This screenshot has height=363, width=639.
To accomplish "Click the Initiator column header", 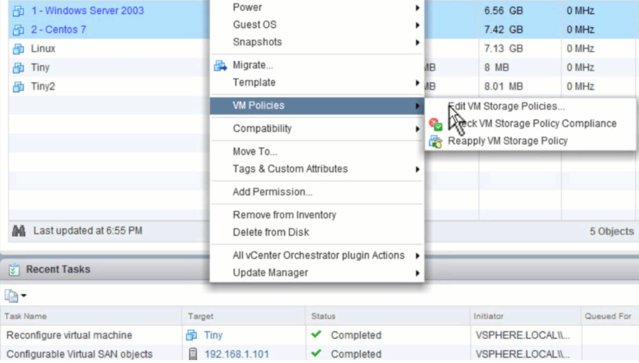I will click(488, 317).
